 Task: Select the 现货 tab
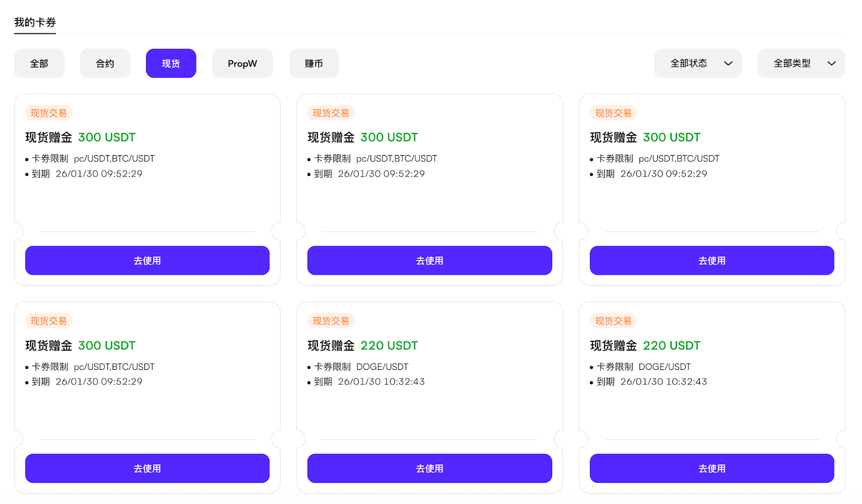[171, 64]
